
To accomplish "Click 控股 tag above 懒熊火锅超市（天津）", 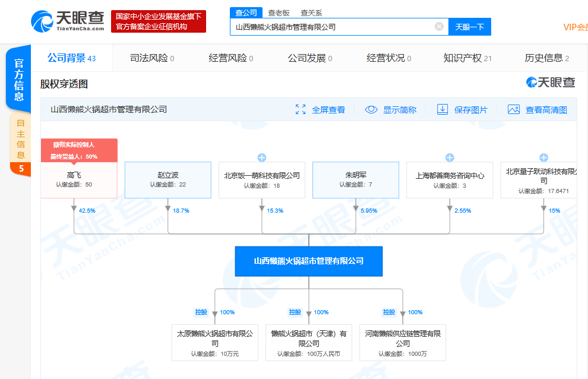I will coord(295,312).
